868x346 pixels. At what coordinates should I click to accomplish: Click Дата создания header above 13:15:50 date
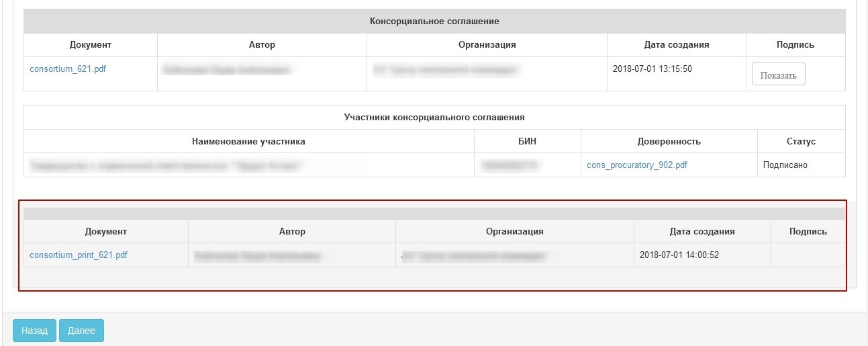click(x=676, y=45)
